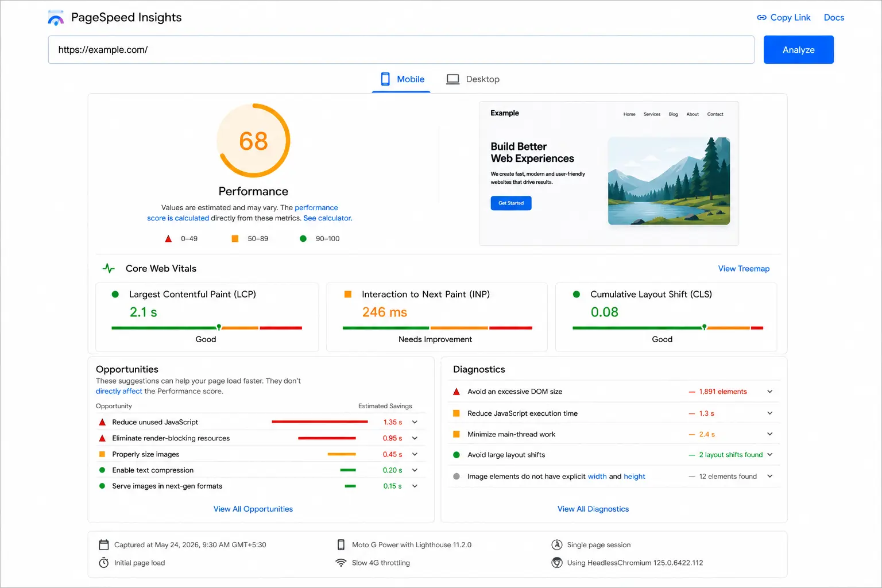The width and height of the screenshot is (882, 588).
Task: Click the '1.35 s' estimated savings value
Action: [x=393, y=422]
